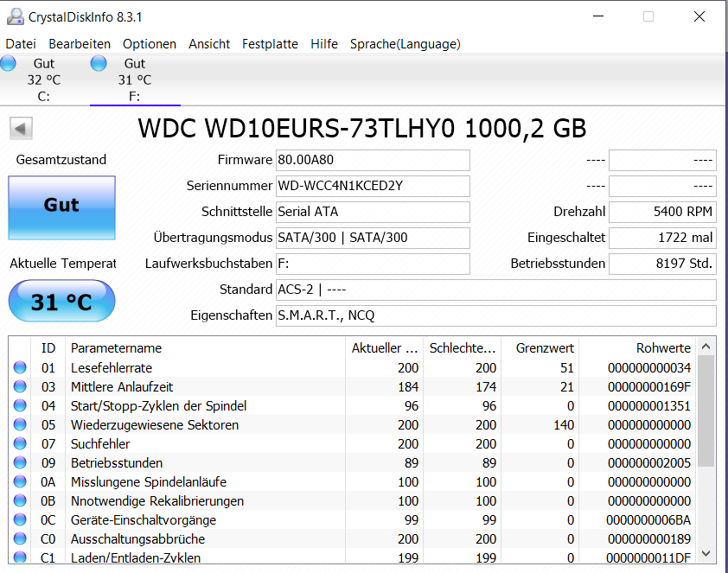This screenshot has height=573, width=728.
Task: Click status orb for Suchfehler row
Action: point(20,443)
